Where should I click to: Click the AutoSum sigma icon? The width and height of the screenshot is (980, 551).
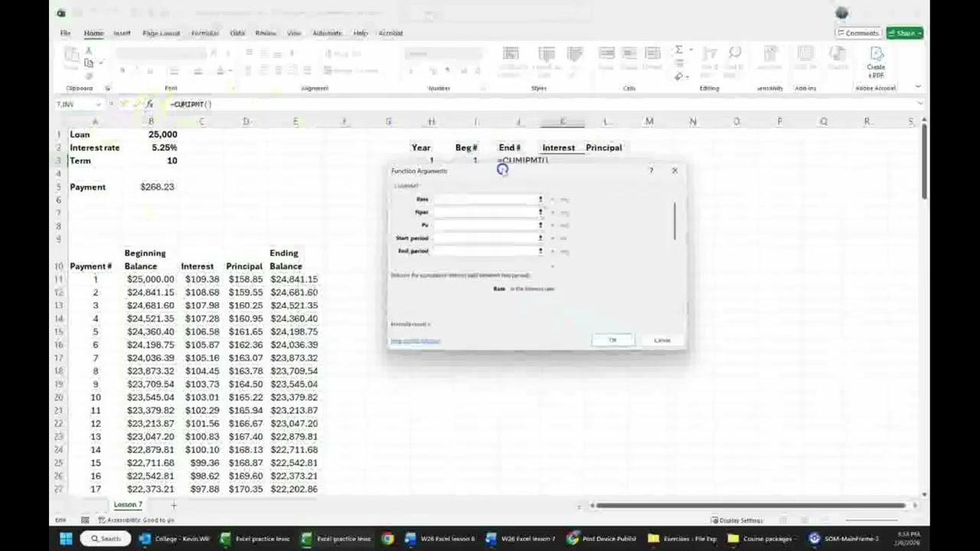(678, 51)
